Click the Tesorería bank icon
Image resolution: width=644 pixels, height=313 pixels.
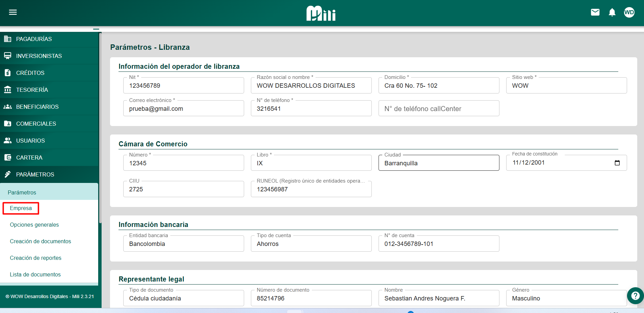[x=7, y=90]
